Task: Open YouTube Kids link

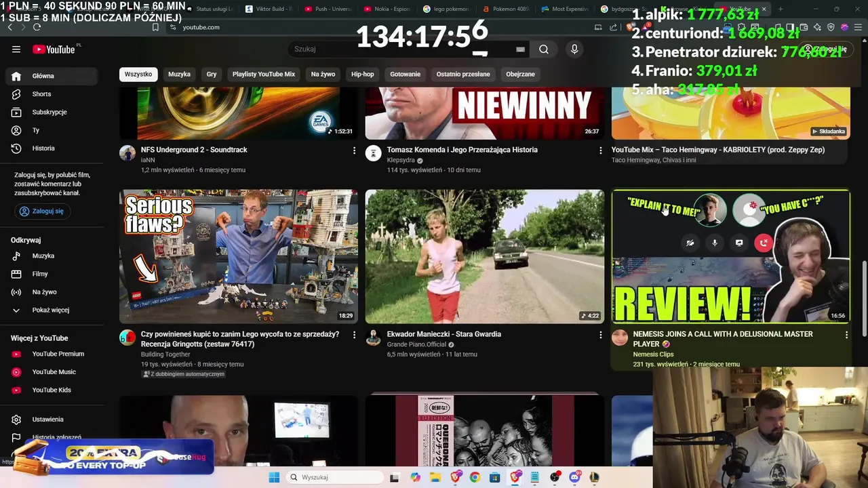Action: point(54,390)
